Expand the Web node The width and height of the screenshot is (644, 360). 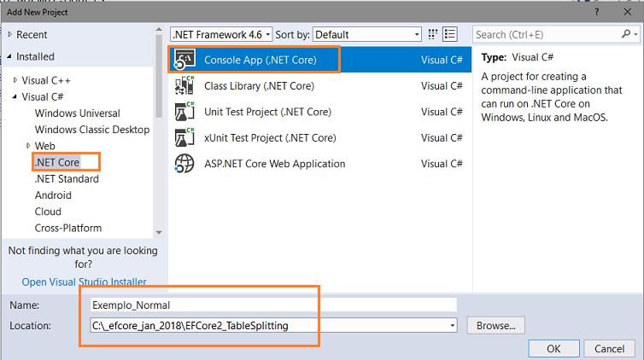(x=28, y=146)
